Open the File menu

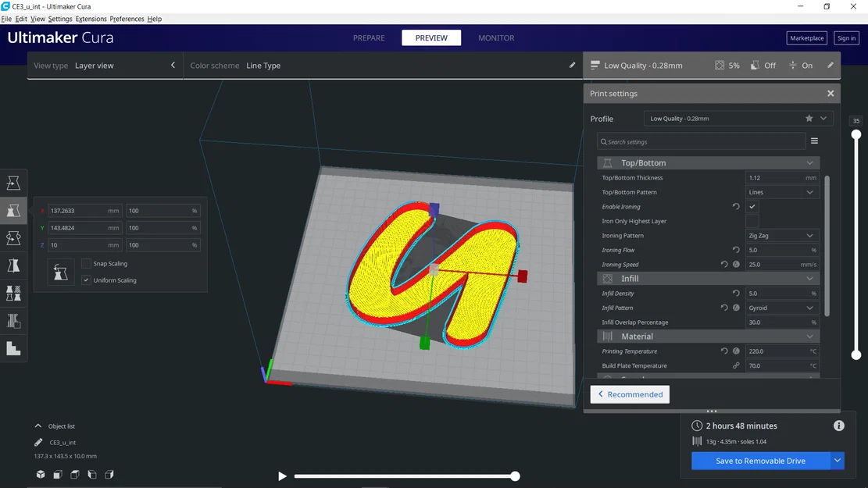click(x=6, y=19)
